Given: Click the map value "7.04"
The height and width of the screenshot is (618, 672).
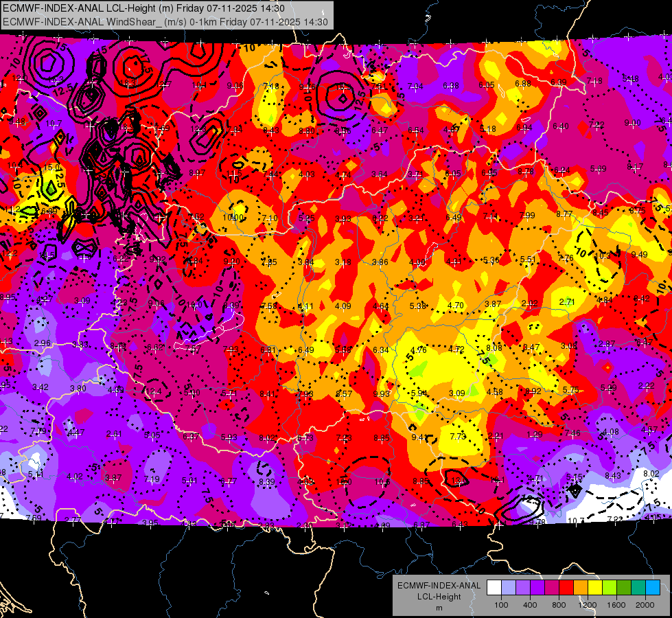Looking at the screenshot, I should [x=415, y=87].
